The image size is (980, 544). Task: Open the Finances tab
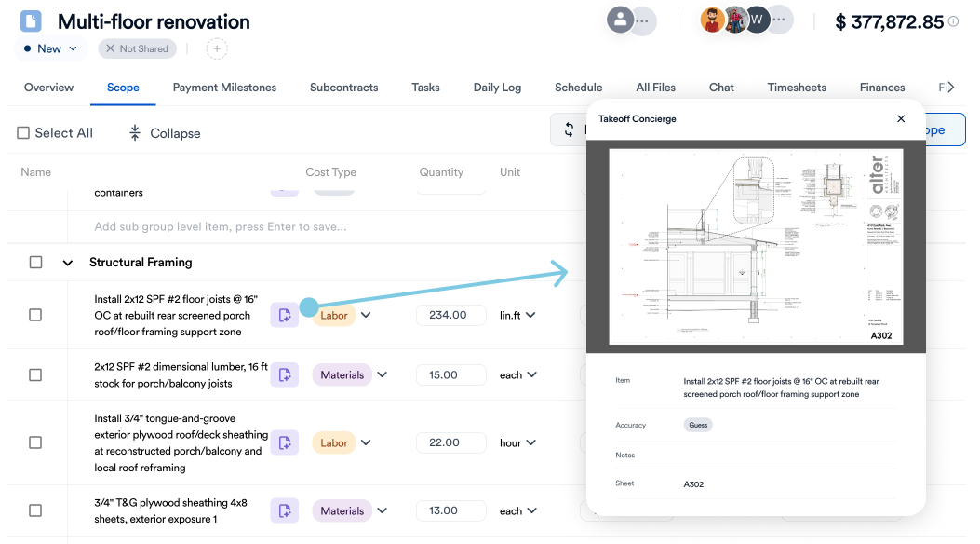tap(882, 88)
